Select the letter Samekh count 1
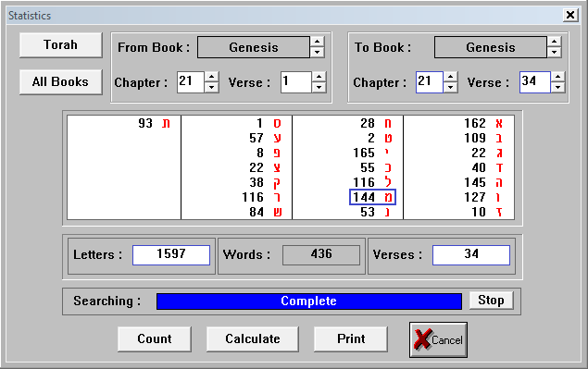 pyautogui.click(x=269, y=123)
